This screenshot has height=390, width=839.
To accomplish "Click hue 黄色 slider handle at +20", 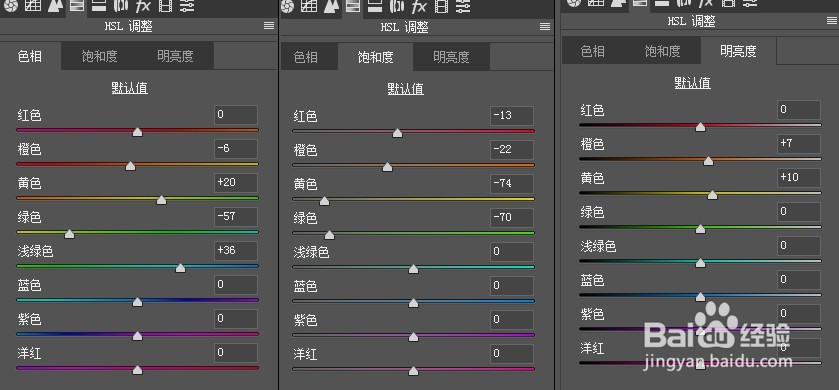I will [162, 200].
